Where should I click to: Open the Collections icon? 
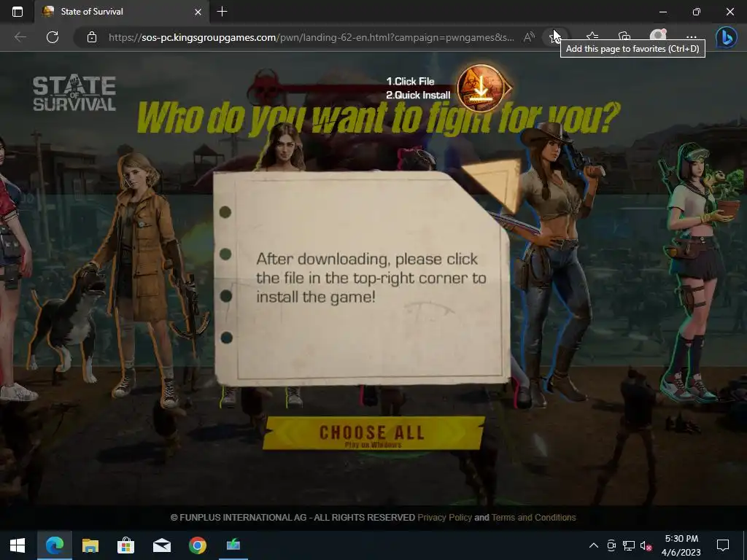[624, 37]
